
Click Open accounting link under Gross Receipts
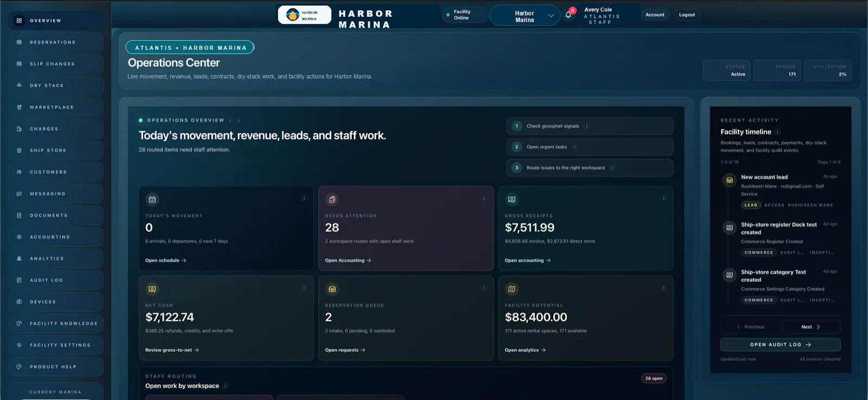[528, 261]
